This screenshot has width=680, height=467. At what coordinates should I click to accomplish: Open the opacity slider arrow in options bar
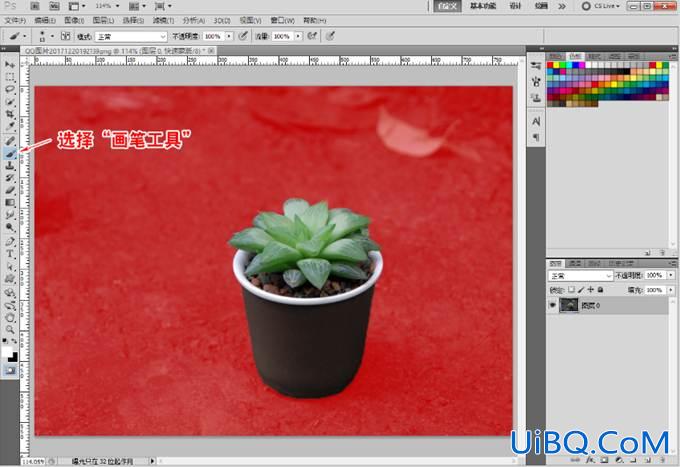(229, 36)
